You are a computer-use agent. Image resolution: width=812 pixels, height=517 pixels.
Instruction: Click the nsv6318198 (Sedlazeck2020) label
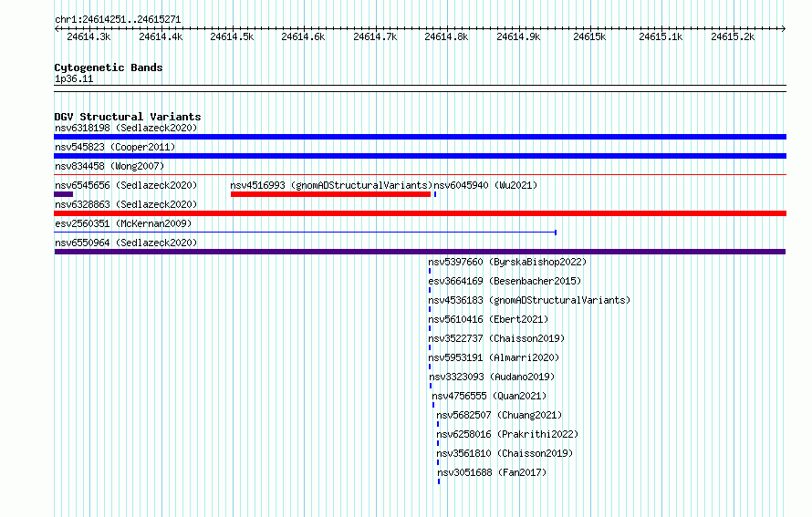pos(126,128)
